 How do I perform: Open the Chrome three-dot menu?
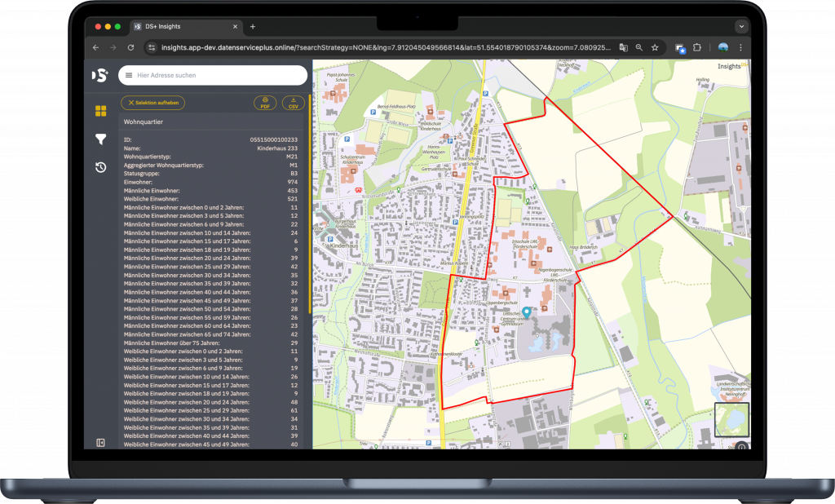(x=740, y=47)
